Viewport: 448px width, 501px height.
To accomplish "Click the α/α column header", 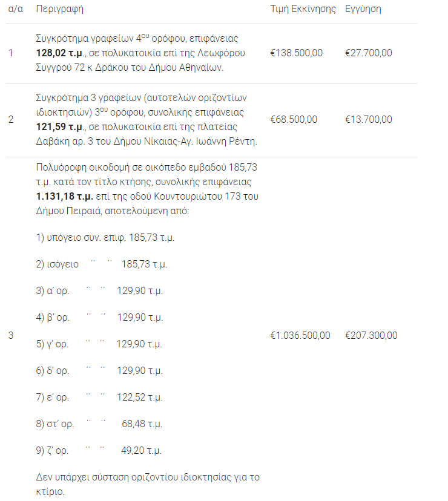I will point(16,10).
